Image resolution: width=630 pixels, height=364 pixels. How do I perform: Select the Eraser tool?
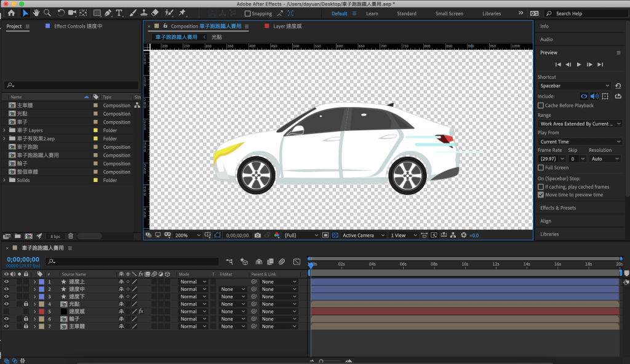[x=155, y=13]
